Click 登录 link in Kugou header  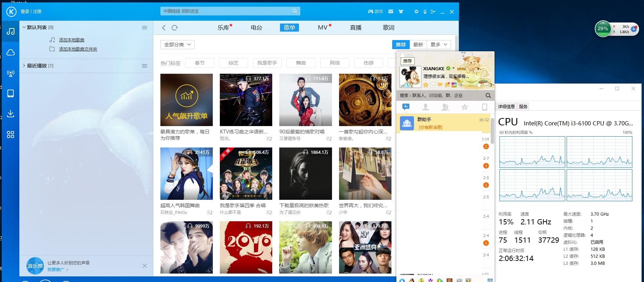[25, 12]
